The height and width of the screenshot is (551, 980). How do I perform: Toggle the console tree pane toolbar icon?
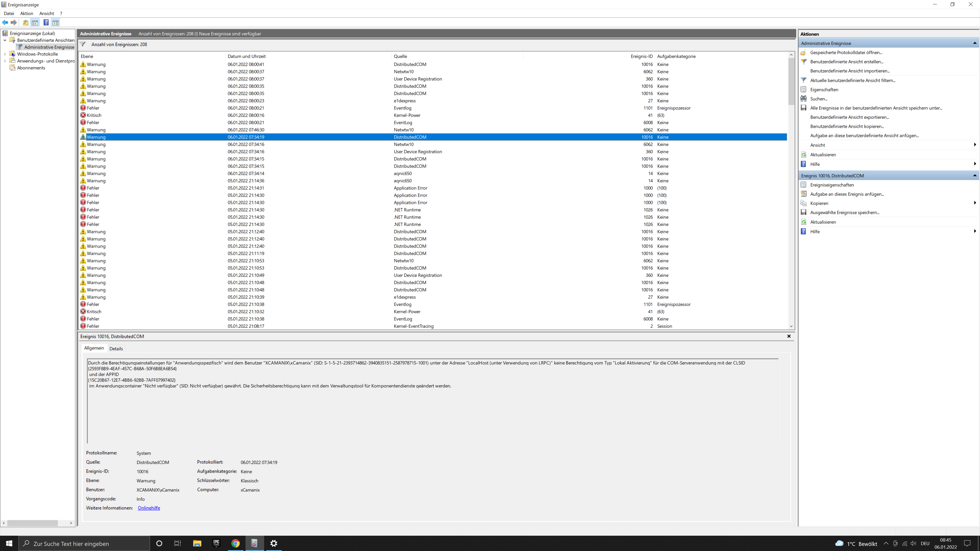(35, 22)
